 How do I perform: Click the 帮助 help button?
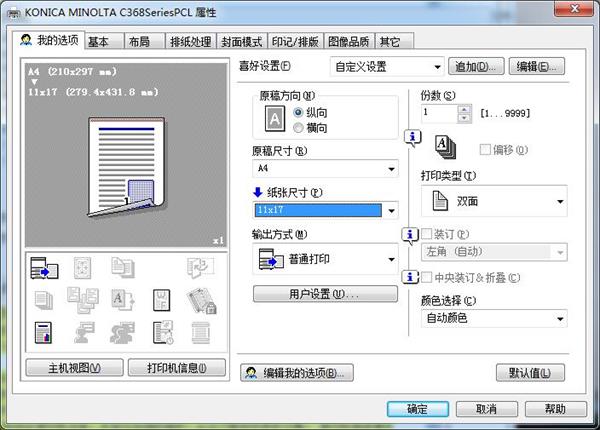click(556, 409)
